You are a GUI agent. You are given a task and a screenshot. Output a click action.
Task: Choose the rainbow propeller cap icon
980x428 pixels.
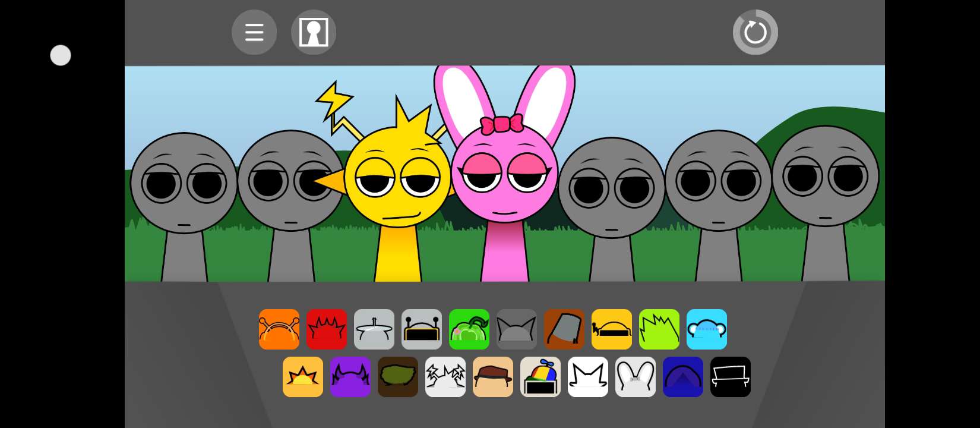[540, 377]
